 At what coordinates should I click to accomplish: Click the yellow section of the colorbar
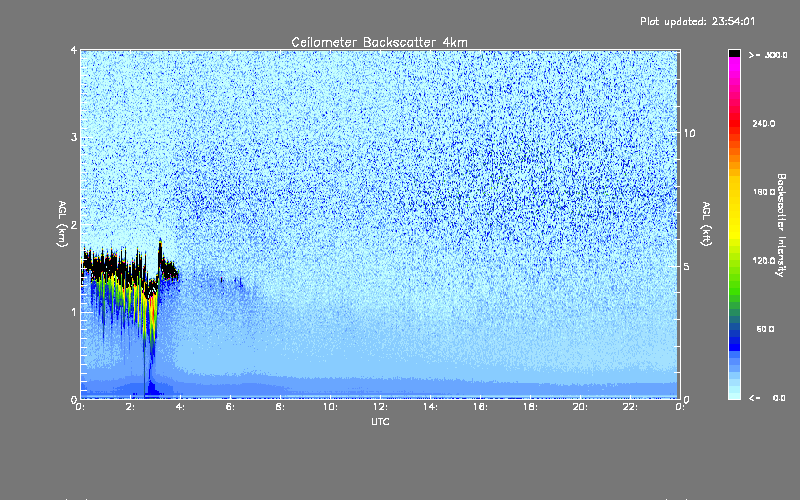click(734, 209)
